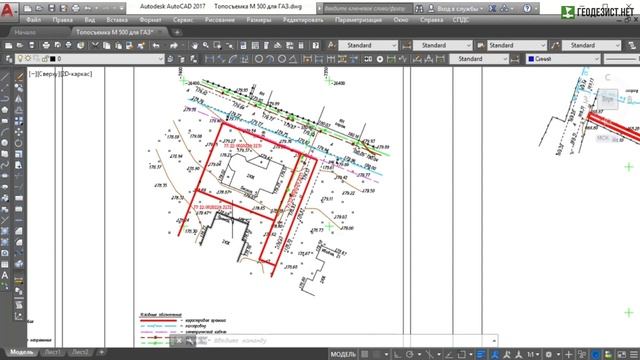Click the Angular Dimension icon
This screenshot has width=640, height=360.
tap(293, 59)
